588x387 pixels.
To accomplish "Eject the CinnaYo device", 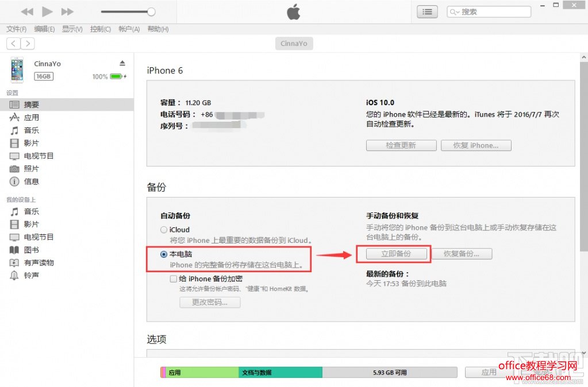I will (122, 63).
